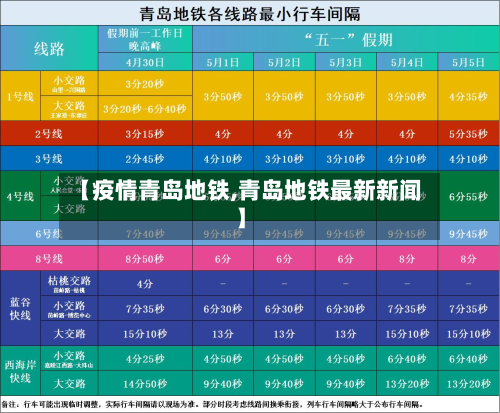The width and height of the screenshot is (500, 413).
Task: Click the "2号线" row label
Action: [x=49, y=133]
